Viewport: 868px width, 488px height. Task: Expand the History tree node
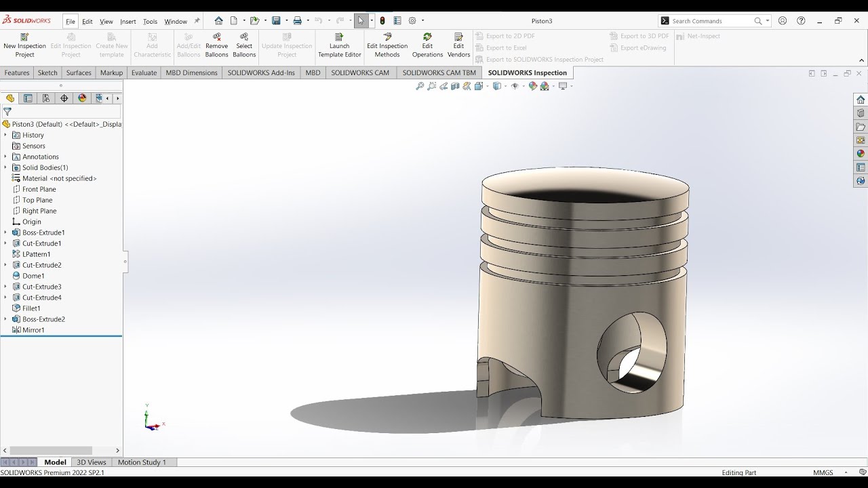click(x=5, y=135)
